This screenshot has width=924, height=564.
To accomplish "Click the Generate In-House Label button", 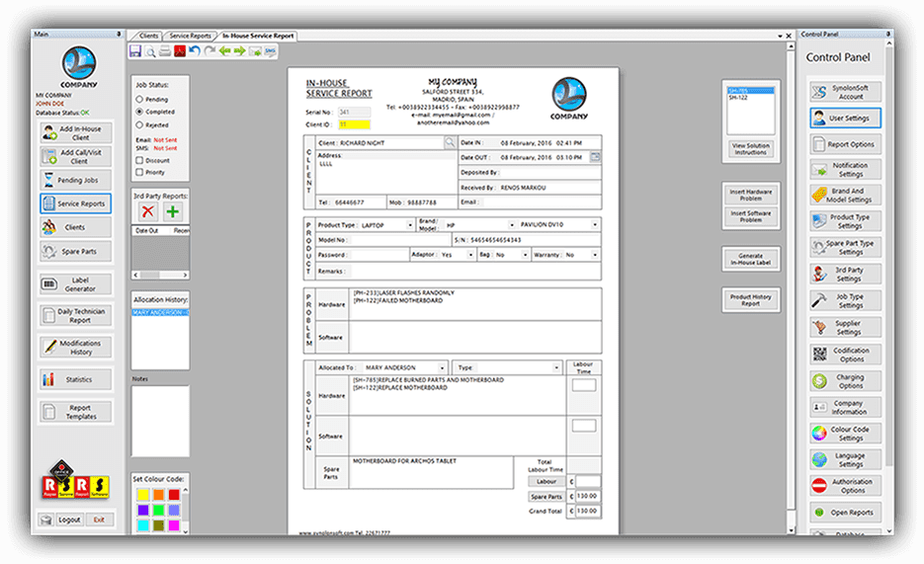I will click(x=751, y=259).
